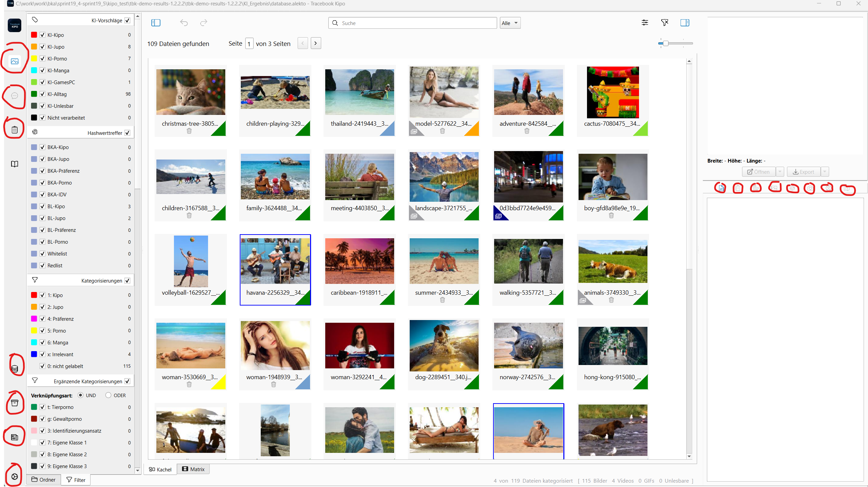Toggle the left sidebar panel icon
Viewport: 868px width, 487px height.
(x=156, y=23)
